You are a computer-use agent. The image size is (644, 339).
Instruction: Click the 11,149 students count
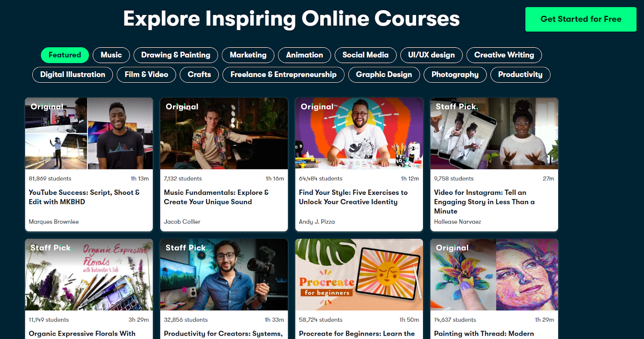click(49, 320)
